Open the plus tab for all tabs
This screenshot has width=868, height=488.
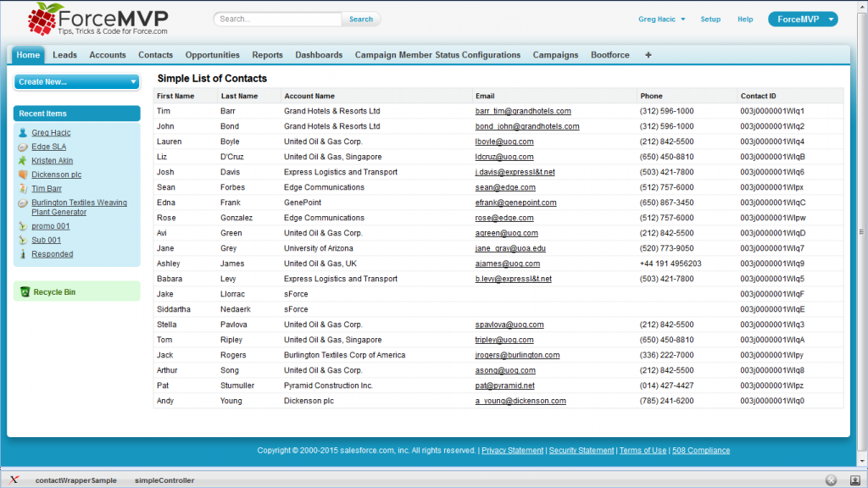[x=648, y=55]
